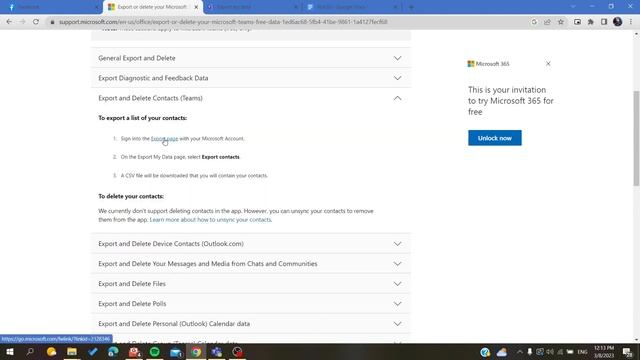Open the notification center icon
640x360 pixels.
point(627,352)
